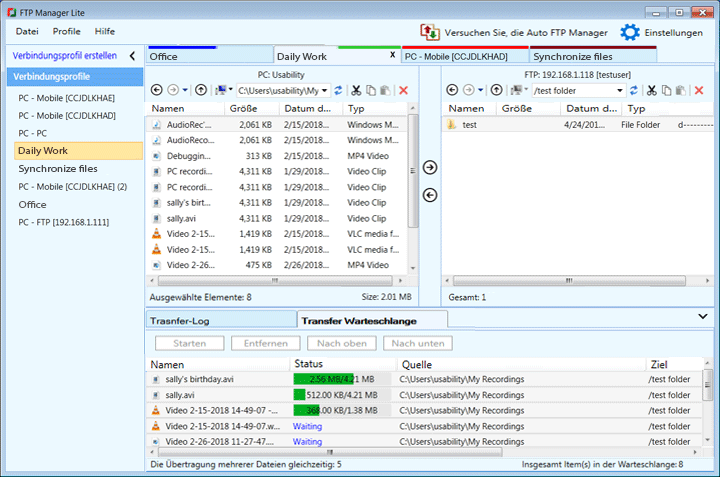Close the Daily Work tab
The width and height of the screenshot is (720, 477).
(391, 56)
